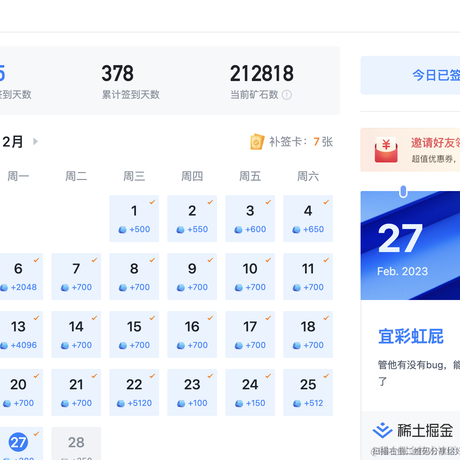
Task: Go to next month using arrow beside 2月
Action: point(35,142)
